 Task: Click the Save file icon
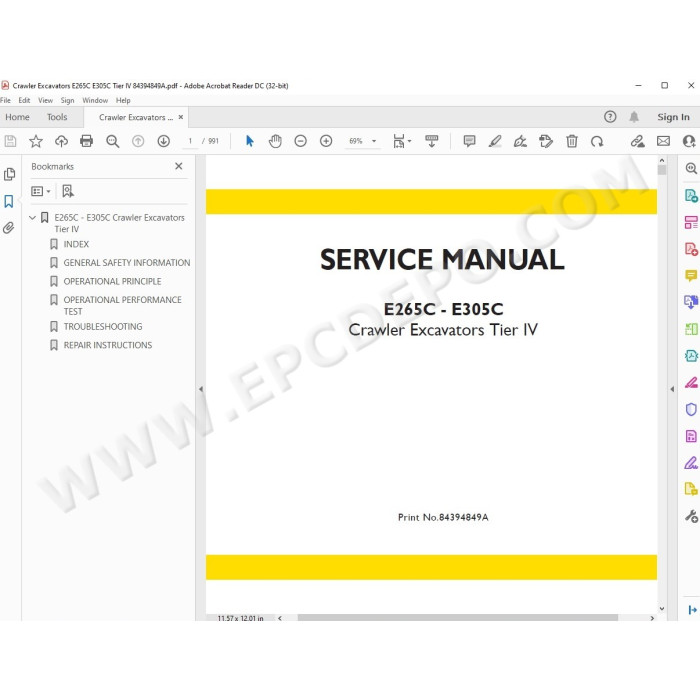(x=10, y=142)
